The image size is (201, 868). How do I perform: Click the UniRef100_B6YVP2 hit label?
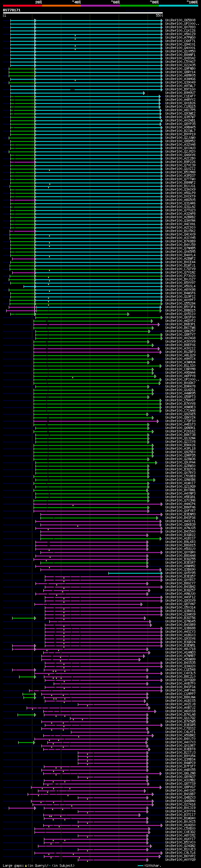pyautogui.click(x=180, y=856)
